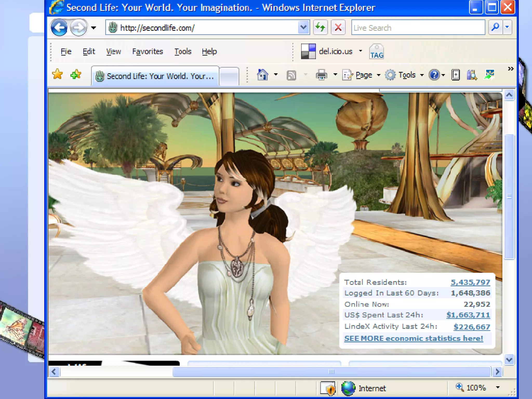532x399 pixels.
Task: Click inside the Live Search box
Action: pyautogui.click(x=418, y=28)
